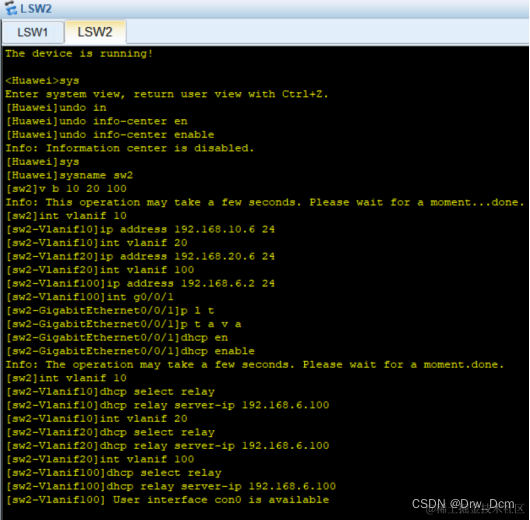Screen dimensions: 530x520
Task: Click the '[Huawei]sysname sw2' line
Action: pyautogui.click(x=69, y=175)
